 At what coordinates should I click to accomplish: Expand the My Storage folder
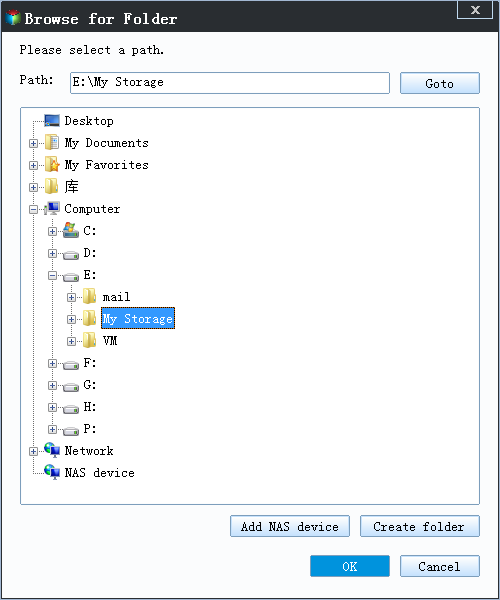tap(71, 319)
